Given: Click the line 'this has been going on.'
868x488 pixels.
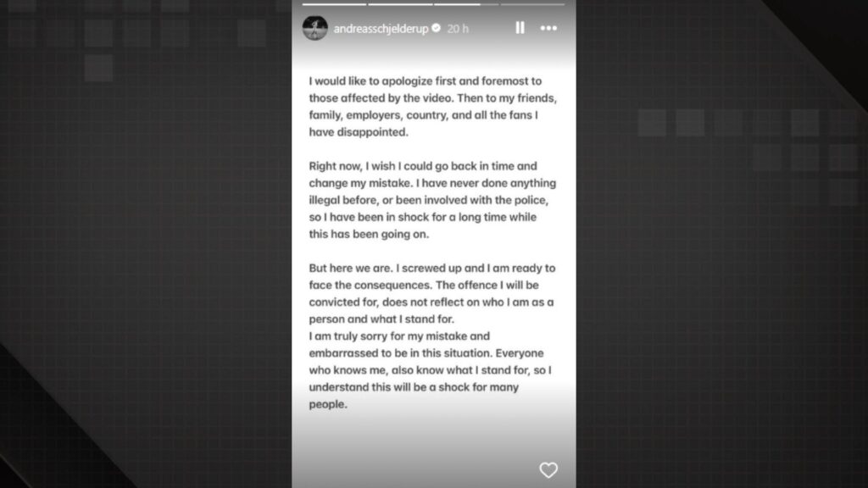Looking at the screenshot, I should [370, 234].
